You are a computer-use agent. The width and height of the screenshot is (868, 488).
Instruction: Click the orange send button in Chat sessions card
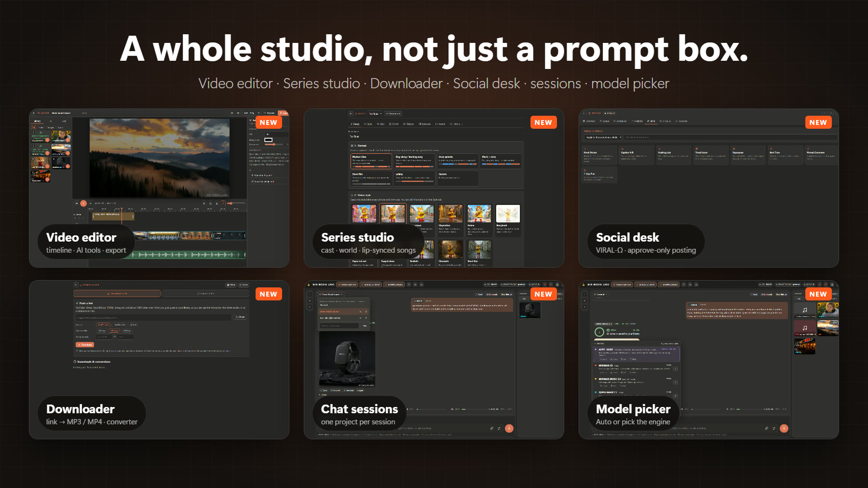[x=509, y=428]
